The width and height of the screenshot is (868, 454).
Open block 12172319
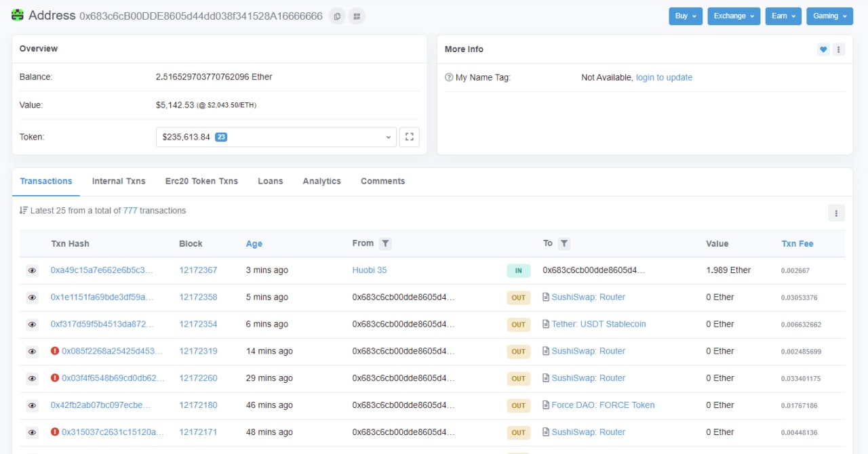tap(198, 351)
